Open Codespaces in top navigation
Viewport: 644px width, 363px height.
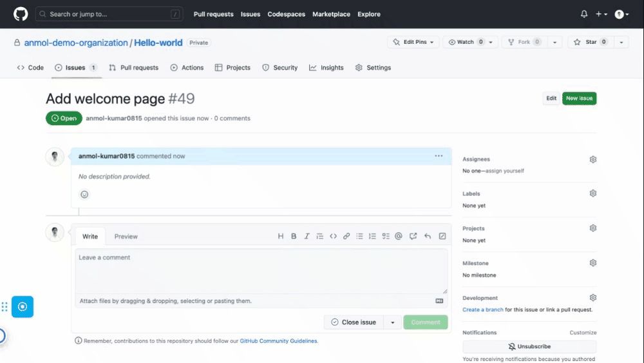[287, 14]
